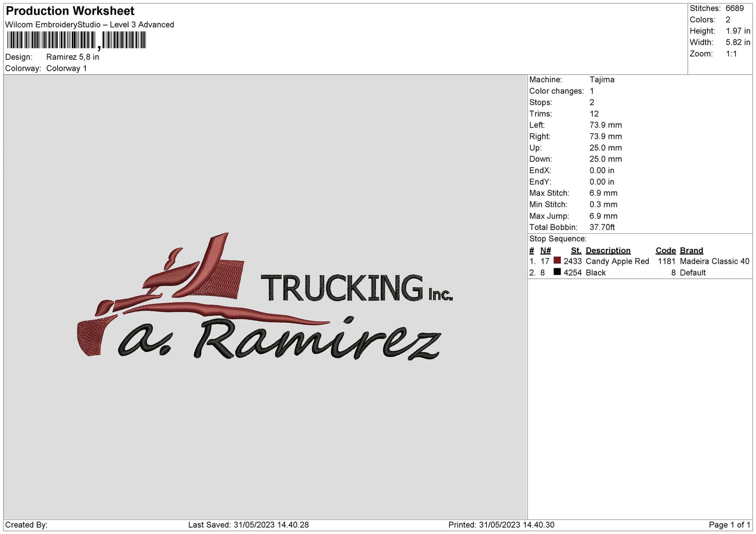The height and width of the screenshot is (534, 756).
Task: Click the St. column header
Action: 576,251
